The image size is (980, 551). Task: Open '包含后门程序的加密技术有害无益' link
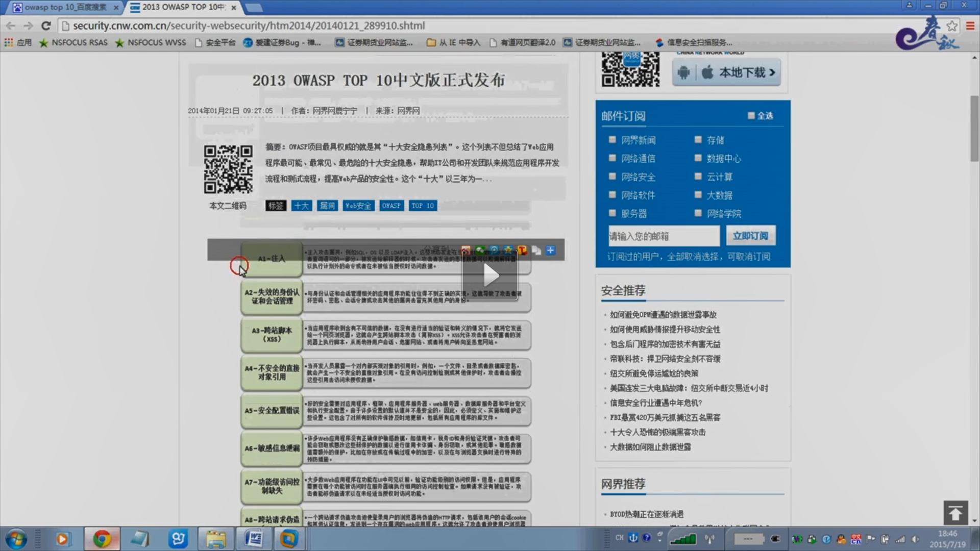(x=665, y=344)
